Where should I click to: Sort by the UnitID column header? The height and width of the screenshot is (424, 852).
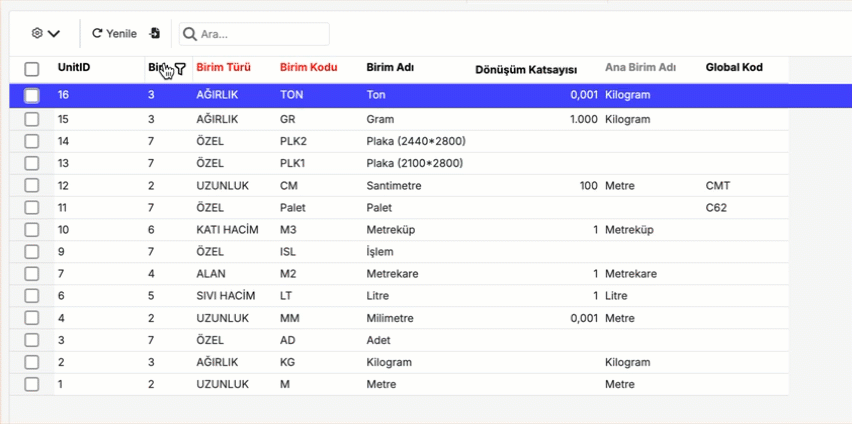pos(74,68)
